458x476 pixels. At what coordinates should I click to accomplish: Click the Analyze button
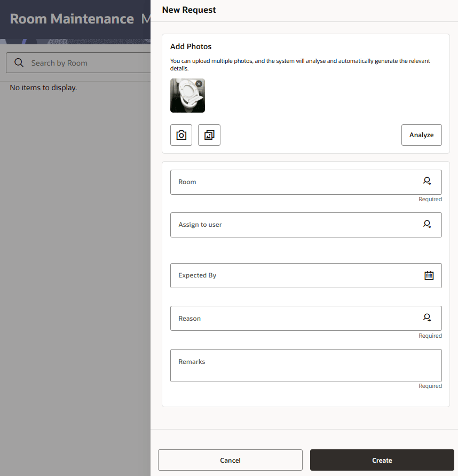coord(421,135)
